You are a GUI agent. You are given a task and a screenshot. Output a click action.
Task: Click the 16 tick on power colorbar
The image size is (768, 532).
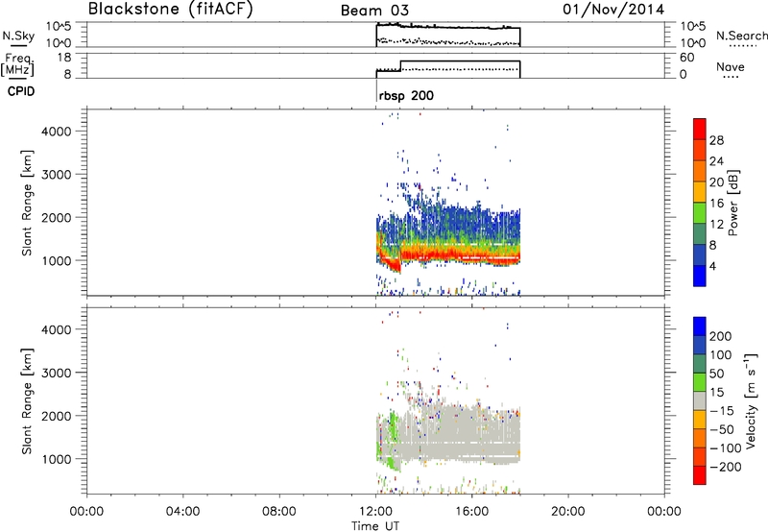tap(716, 204)
